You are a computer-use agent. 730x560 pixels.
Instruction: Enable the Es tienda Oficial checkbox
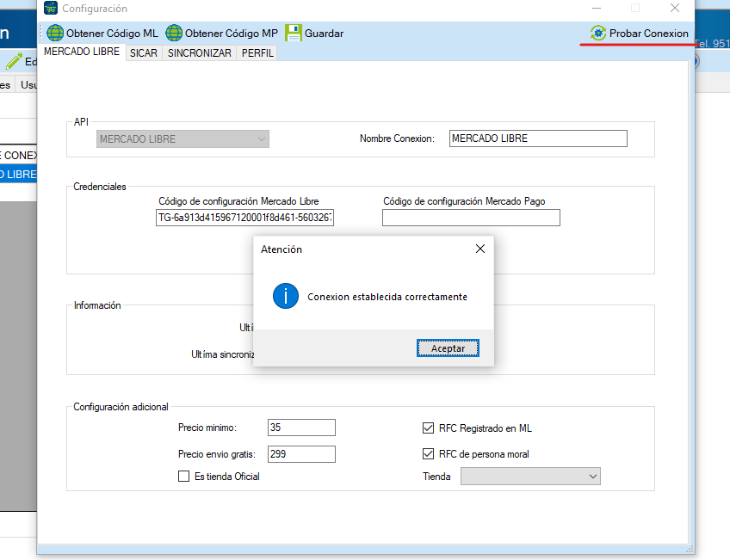184,477
